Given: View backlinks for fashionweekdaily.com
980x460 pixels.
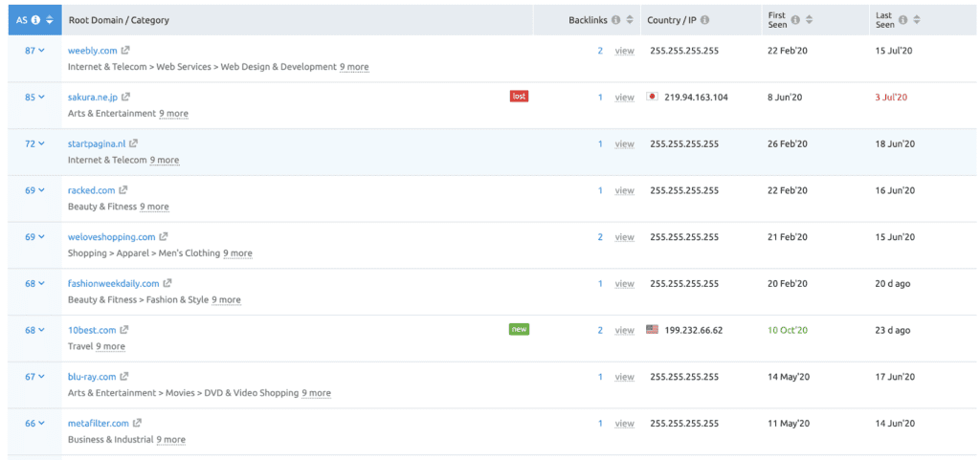Looking at the screenshot, I should [x=624, y=283].
